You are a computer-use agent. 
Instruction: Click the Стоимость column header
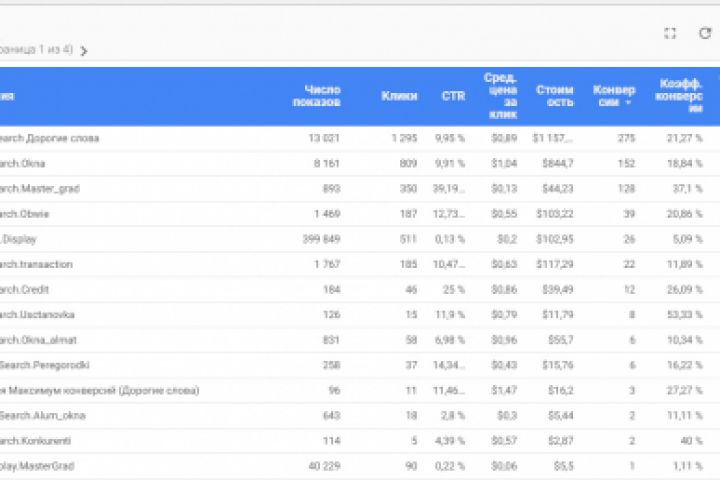[555, 96]
